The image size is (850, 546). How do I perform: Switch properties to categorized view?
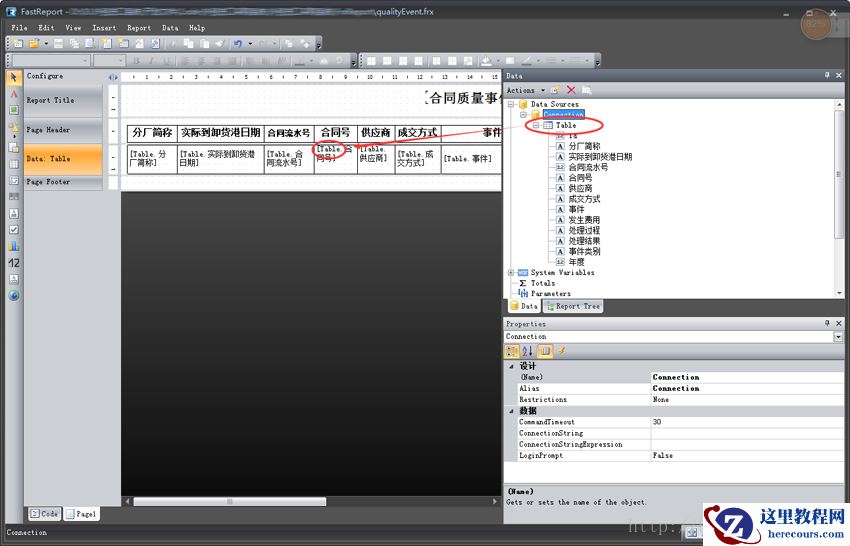[512, 351]
